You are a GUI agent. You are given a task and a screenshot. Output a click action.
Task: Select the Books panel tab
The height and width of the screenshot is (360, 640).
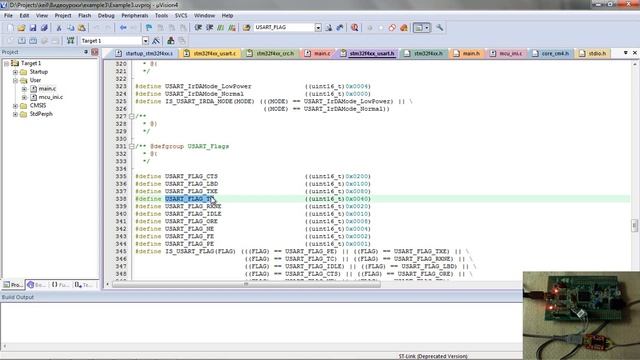tap(37, 284)
